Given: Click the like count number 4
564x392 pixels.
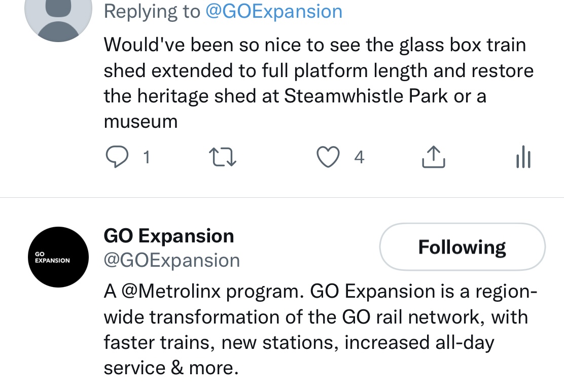Looking at the screenshot, I should 359,158.
